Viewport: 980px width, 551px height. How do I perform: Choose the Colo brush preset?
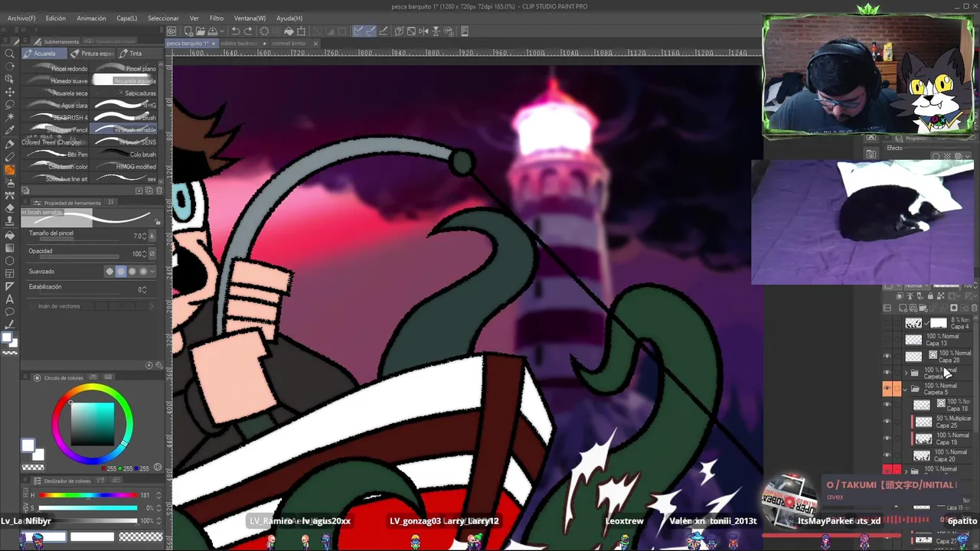125,155
